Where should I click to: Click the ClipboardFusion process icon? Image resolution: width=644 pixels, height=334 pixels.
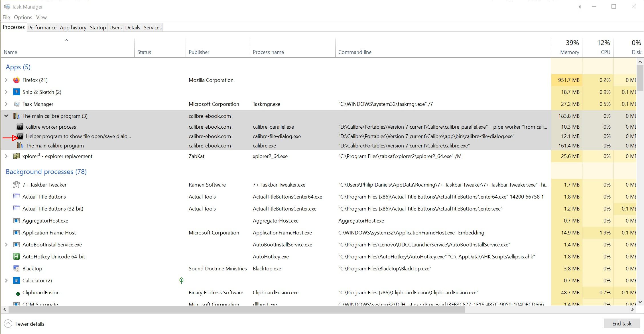click(x=18, y=293)
